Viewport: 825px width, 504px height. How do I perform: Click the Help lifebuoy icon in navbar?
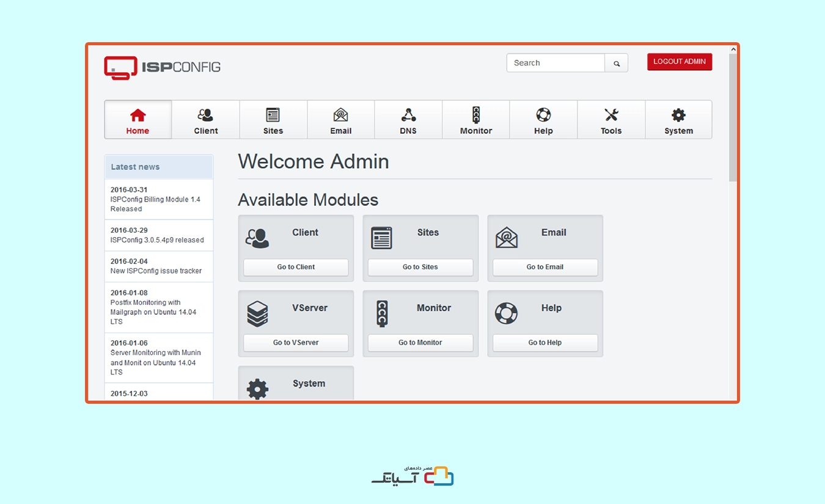[x=543, y=115]
